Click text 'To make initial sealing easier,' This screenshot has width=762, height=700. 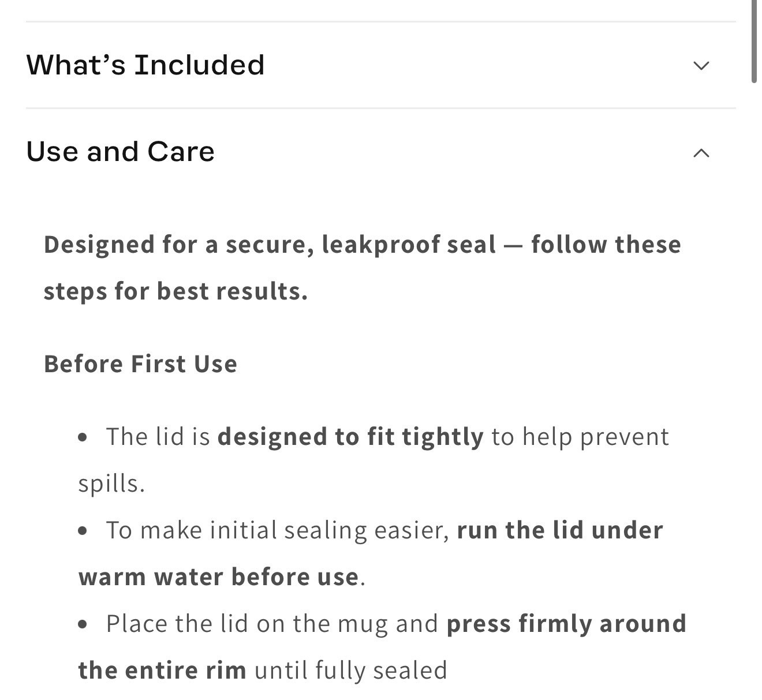coord(278,530)
